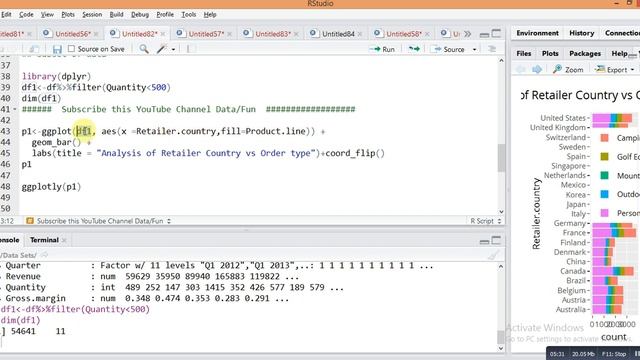
Task: Click the dim(df1) line in console
Action: (20, 320)
